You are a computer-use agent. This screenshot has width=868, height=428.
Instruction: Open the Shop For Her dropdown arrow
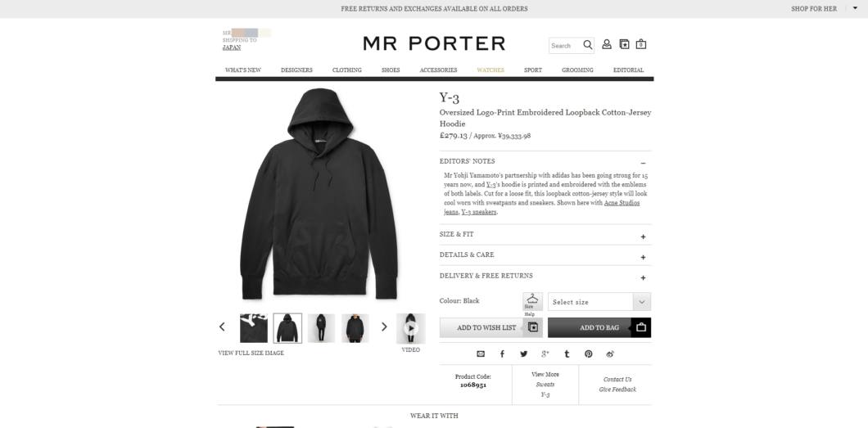coord(855,8)
